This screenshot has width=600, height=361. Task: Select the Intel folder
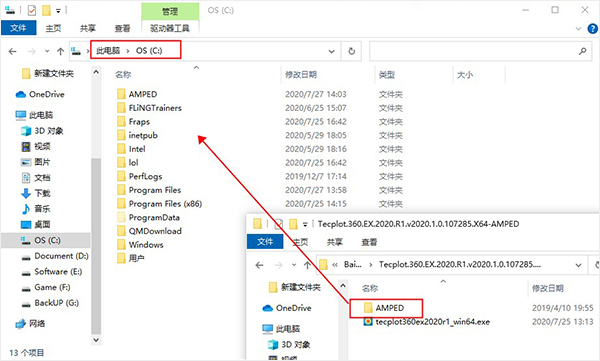coord(131,149)
